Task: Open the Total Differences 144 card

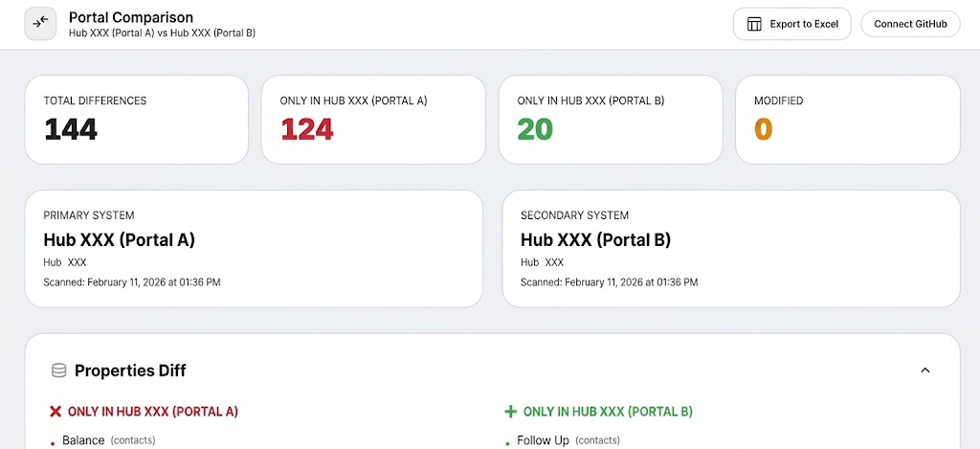Action: click(x=136, y=120)
